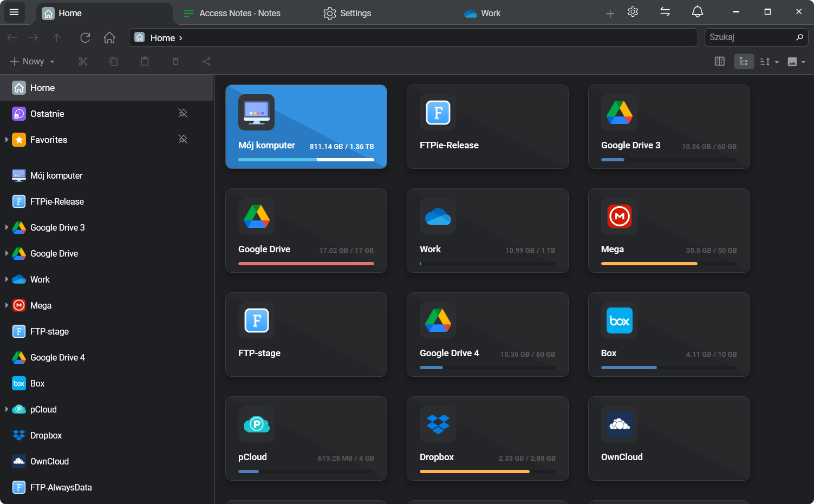Toggle the folder tree view button
This screenshot has height=504, width=814.
pos(744,61)
